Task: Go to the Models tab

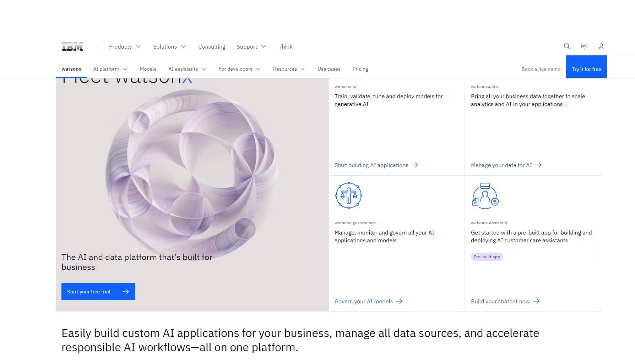Action: coord(148,69)
